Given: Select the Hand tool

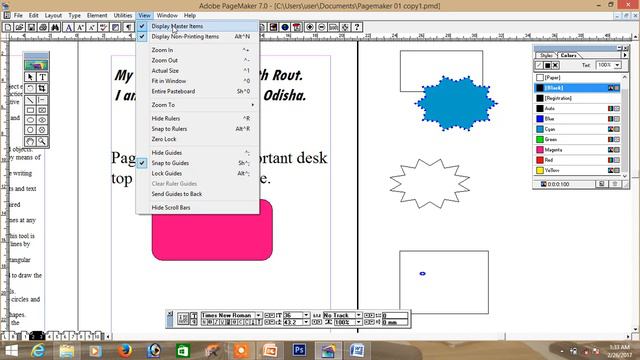Looking at the screenshot, I should point(30,141).
